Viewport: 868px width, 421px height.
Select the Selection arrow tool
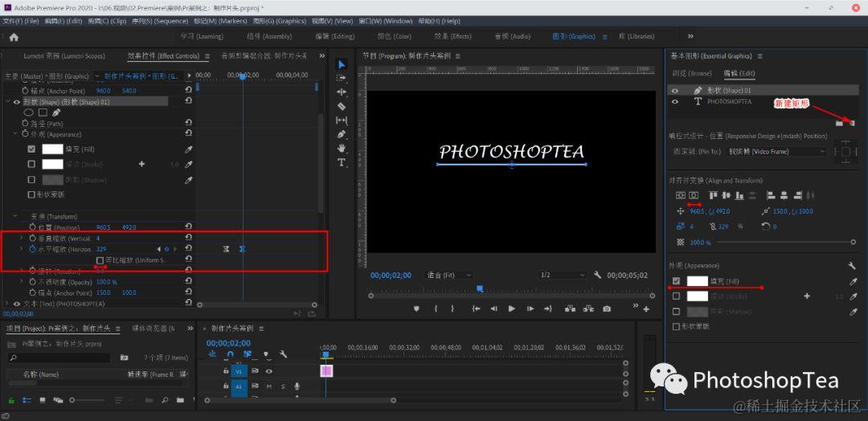pyautogui.click(x=342, y=64)
